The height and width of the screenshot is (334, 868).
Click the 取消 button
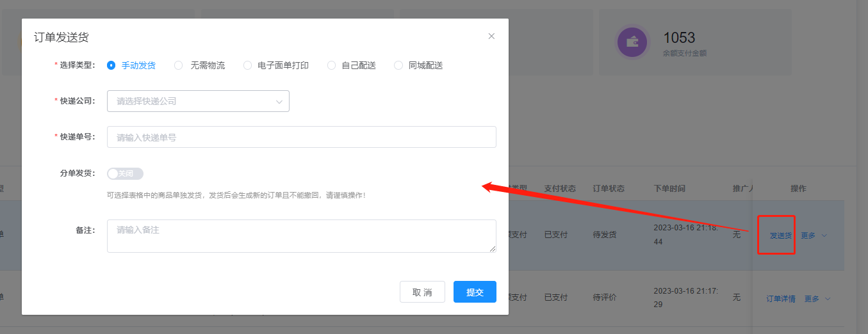(422, 292)
